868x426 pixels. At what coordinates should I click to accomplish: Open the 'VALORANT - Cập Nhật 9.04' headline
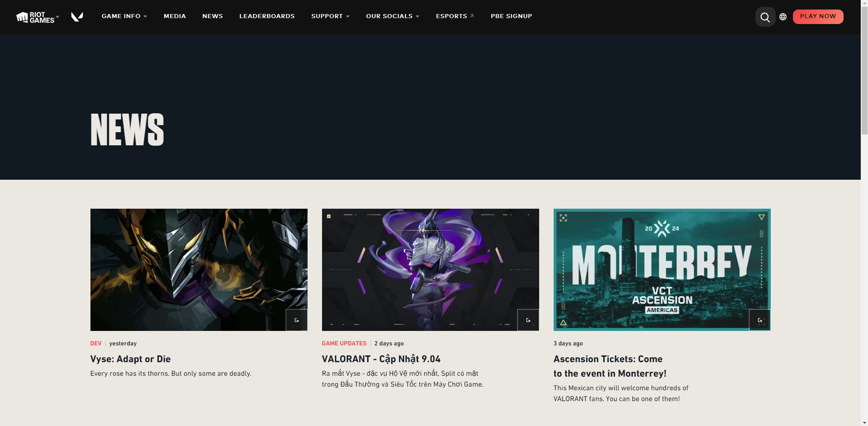point(381,359)
